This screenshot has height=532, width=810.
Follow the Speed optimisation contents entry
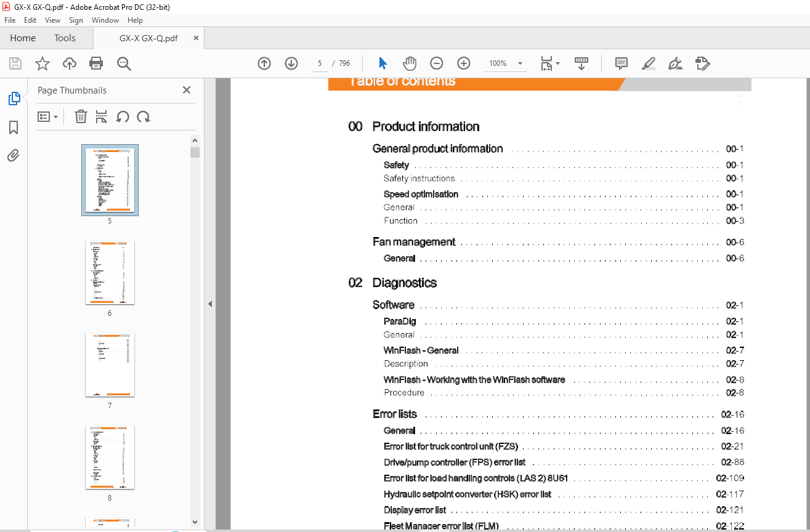pyautogui.click(x=421, y=194)
